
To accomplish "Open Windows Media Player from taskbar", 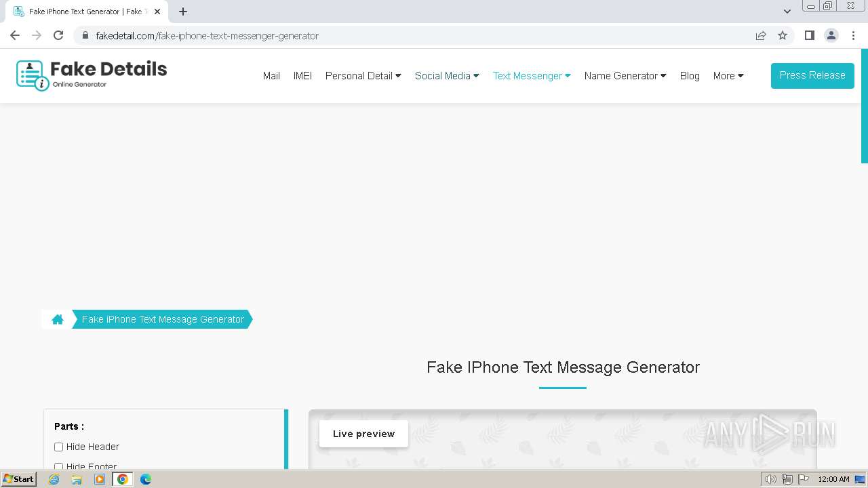I will click(100, 479).
